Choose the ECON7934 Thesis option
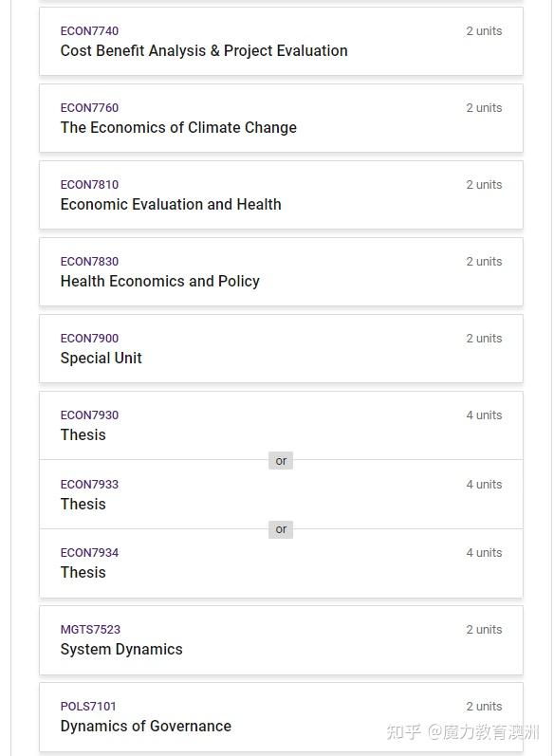Viewport: 554px width, 756px height. (x=281, y=563)
